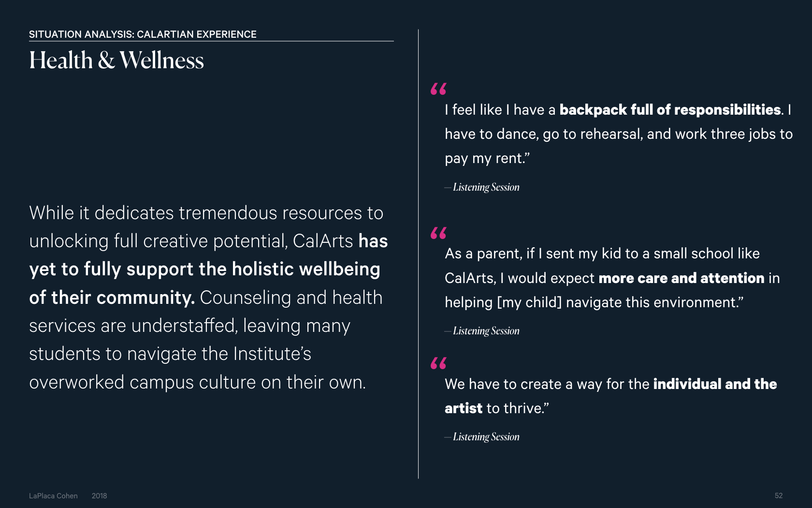Click the third pink quotation mark icon
The width and height of the screenshot is (812, 508).
coord(438,363)
